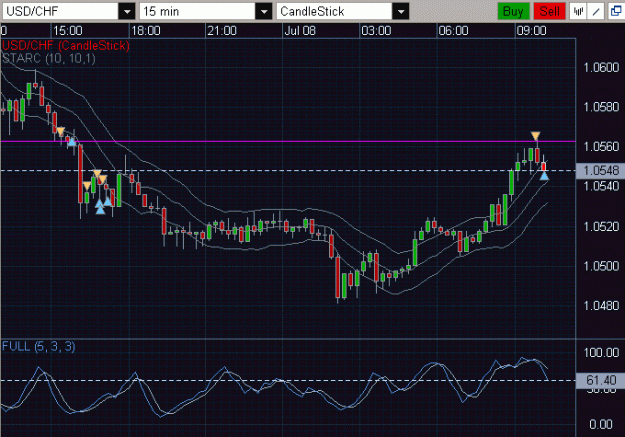This screenshot has height=437, width=625.
Task: Click the 1.0548 current price label
Action: point(601,171)
